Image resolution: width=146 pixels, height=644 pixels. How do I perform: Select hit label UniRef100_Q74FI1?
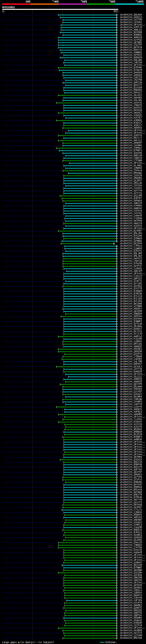131,281
